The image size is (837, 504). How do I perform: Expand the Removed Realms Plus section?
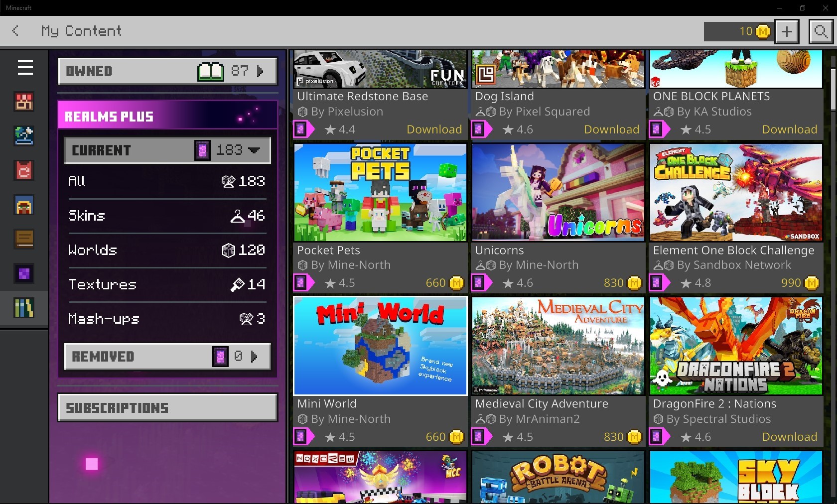(x=167, y=356)
